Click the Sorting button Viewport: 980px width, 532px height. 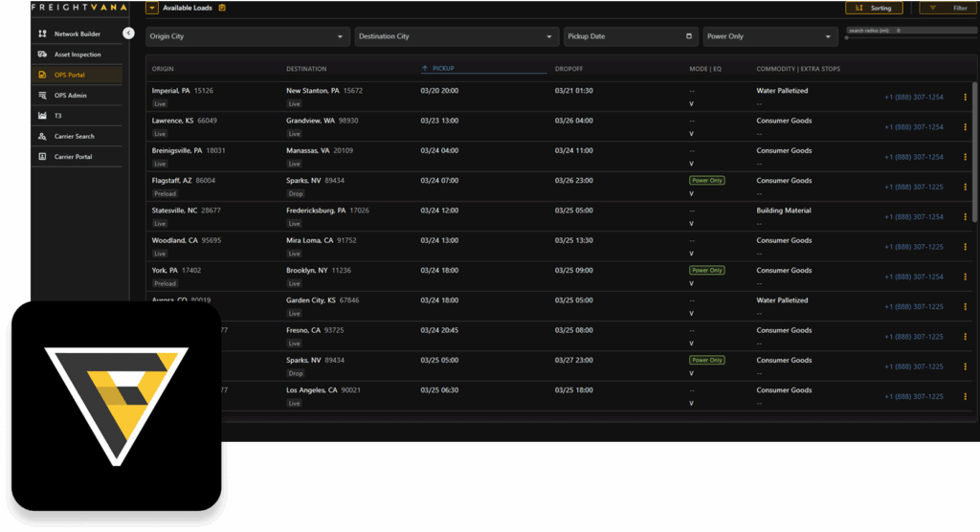[874, 8]
